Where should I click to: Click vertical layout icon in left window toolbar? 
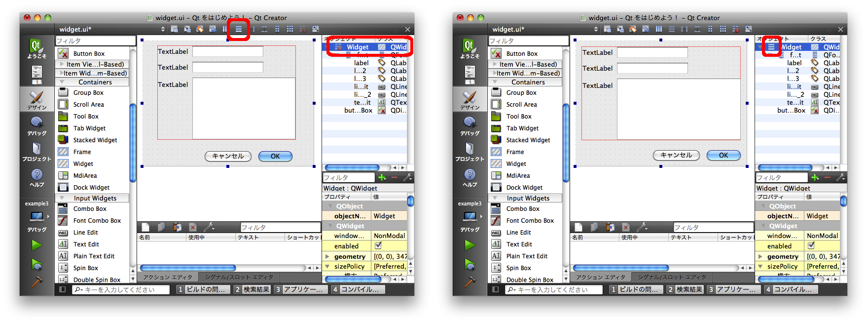pos(238,29)
